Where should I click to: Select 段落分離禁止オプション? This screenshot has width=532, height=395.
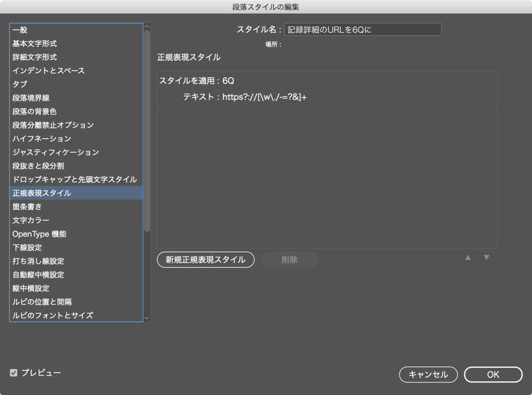pos(76,125)
